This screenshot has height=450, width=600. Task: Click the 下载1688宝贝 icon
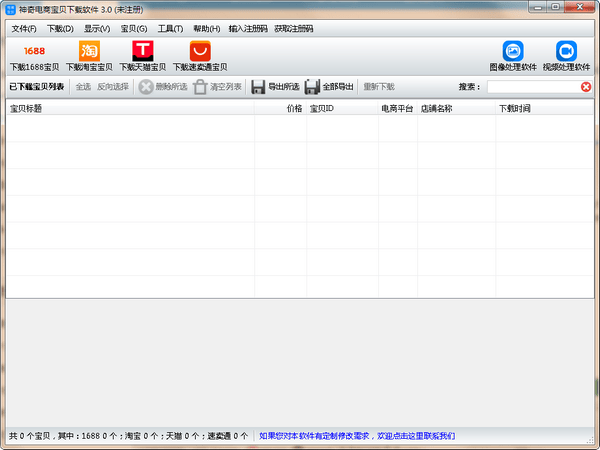coord(34,51)
